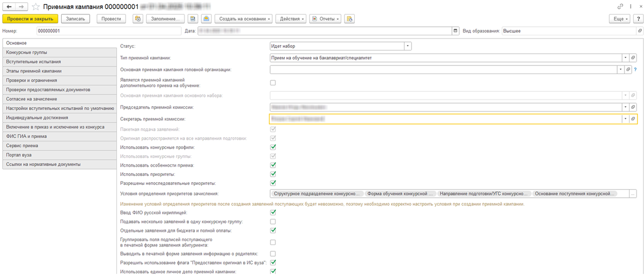Enable Подавать несколько заявлений в одну конкурсную группу
This screenshot has height=276, width=644.
[273, 221]
